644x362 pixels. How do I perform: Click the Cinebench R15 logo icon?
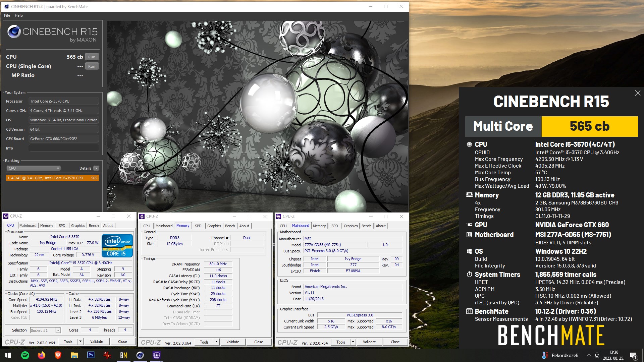pyautogui.click(x=14, y=32)
